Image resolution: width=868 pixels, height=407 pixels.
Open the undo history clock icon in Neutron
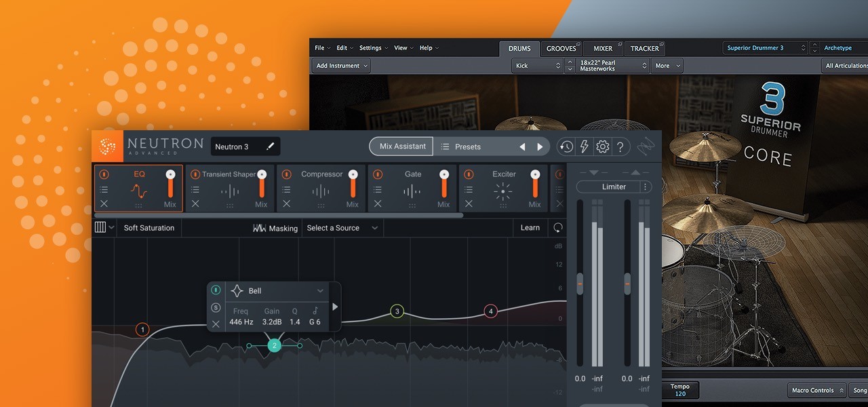(x=566, y=147)
